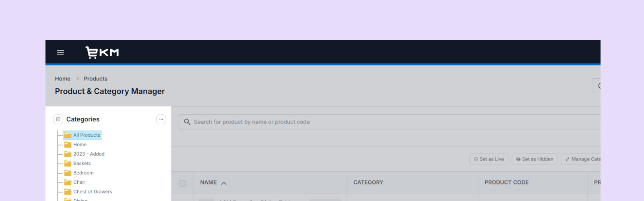
Task: Open the Manage Categories button
Action: pos(582,159)
